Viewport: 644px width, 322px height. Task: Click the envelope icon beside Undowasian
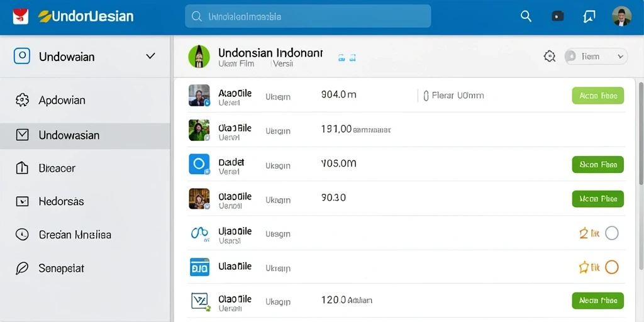click(22, 135)
